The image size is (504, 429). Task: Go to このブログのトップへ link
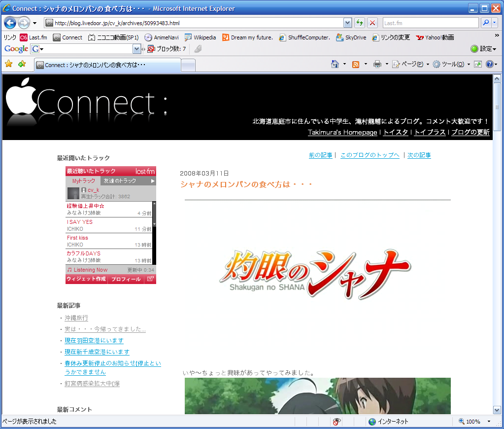pos(370,155)
